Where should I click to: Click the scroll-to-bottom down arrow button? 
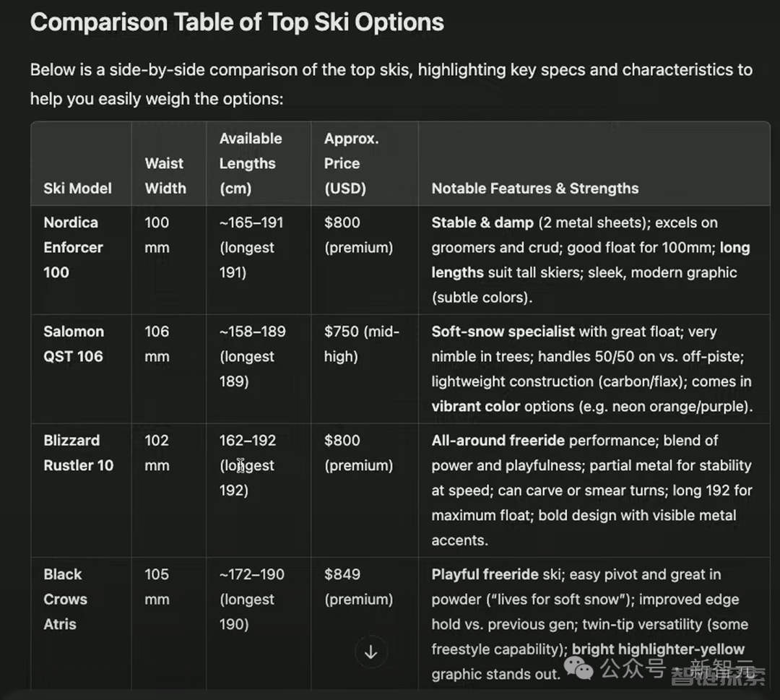[370, 652]
